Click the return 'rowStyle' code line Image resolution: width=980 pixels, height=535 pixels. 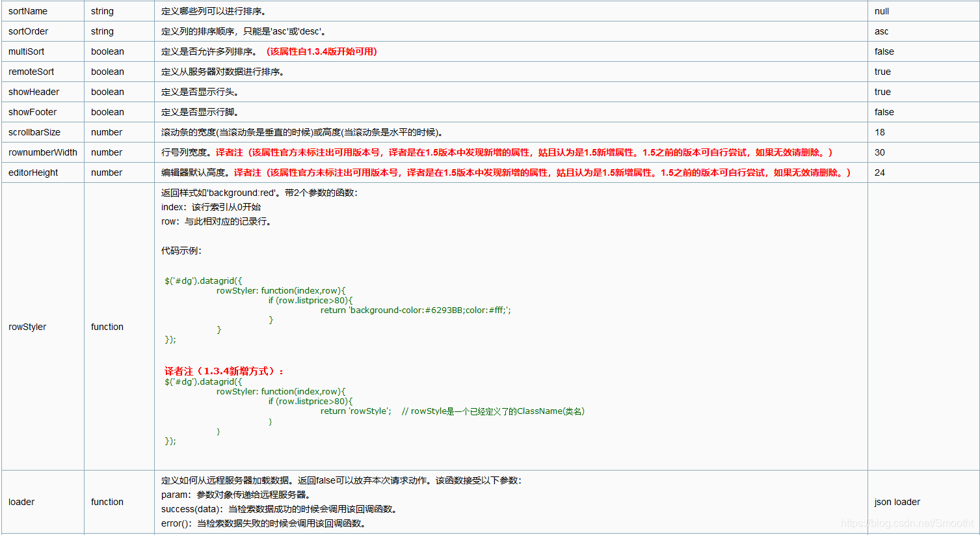(x=356, y=411)
